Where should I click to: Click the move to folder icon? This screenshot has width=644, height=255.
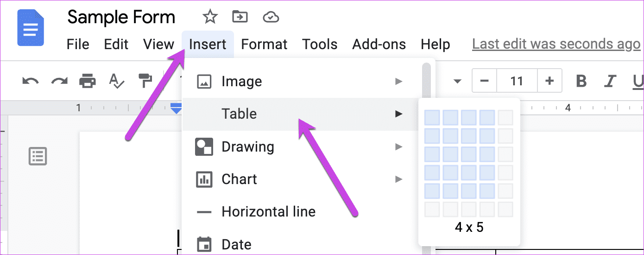click(x=240, y=18)
